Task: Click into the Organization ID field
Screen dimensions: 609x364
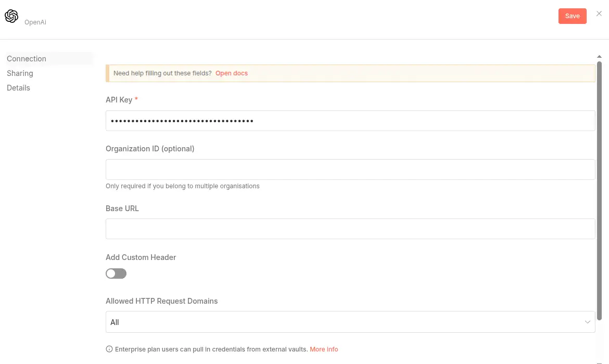Action: [x=350, y=170]
